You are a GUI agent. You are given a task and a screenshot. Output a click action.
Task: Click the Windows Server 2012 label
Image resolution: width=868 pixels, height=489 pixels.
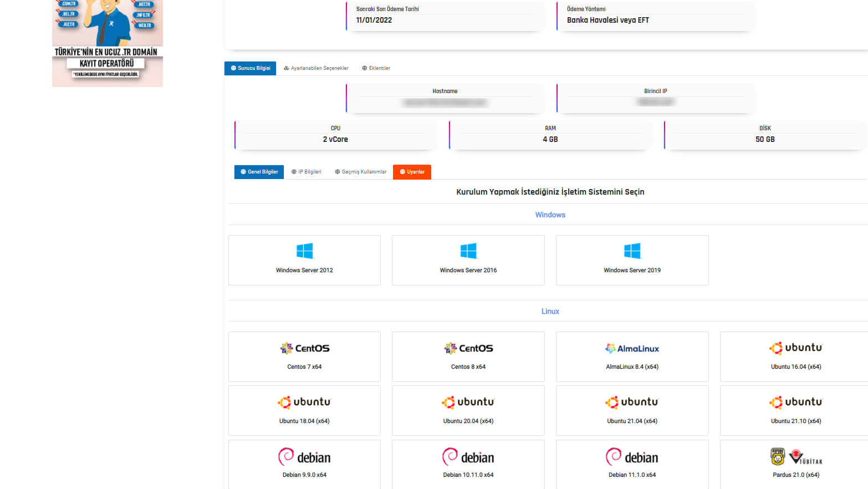coord(304,271)
